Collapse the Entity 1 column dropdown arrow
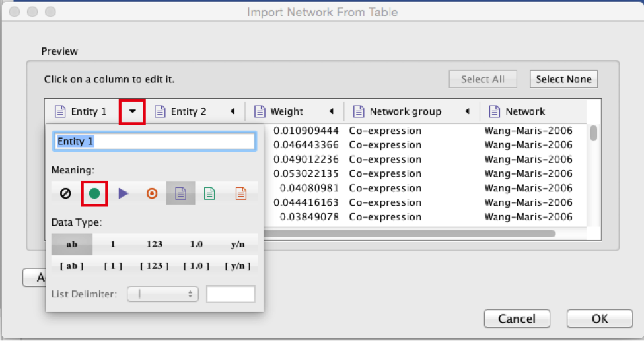Image resolution: width=644 pixels, height=341 pixels. click(133, 111)
